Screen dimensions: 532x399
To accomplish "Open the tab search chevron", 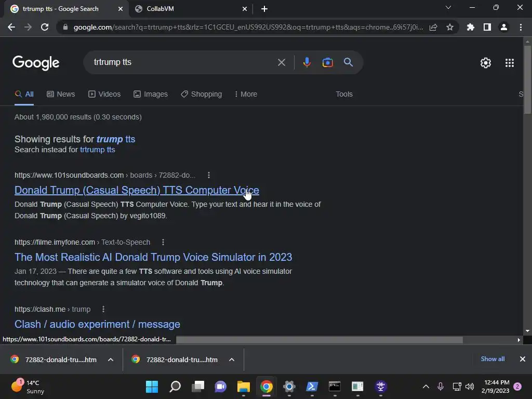I will [448, 7].
